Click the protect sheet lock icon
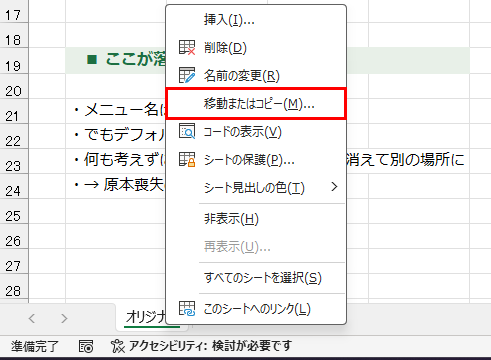Viewport: 491px width, 360px height. (187, 159)
